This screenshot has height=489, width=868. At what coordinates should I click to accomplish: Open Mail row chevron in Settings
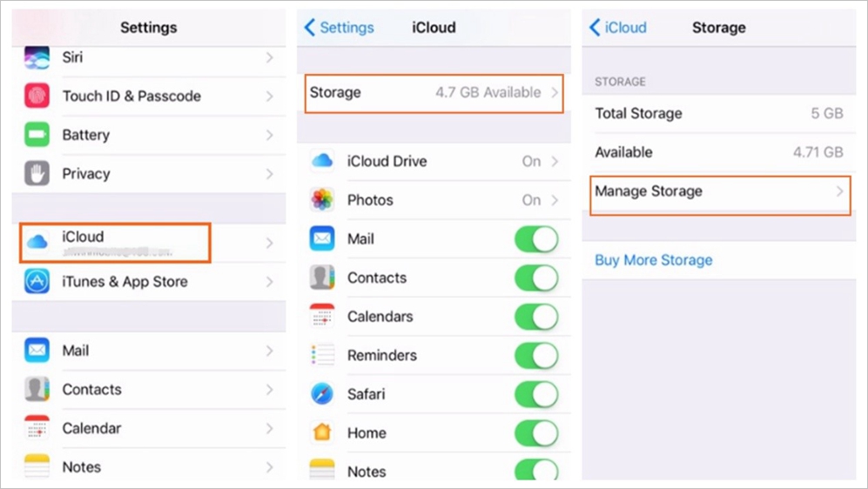tap(270, 351)
